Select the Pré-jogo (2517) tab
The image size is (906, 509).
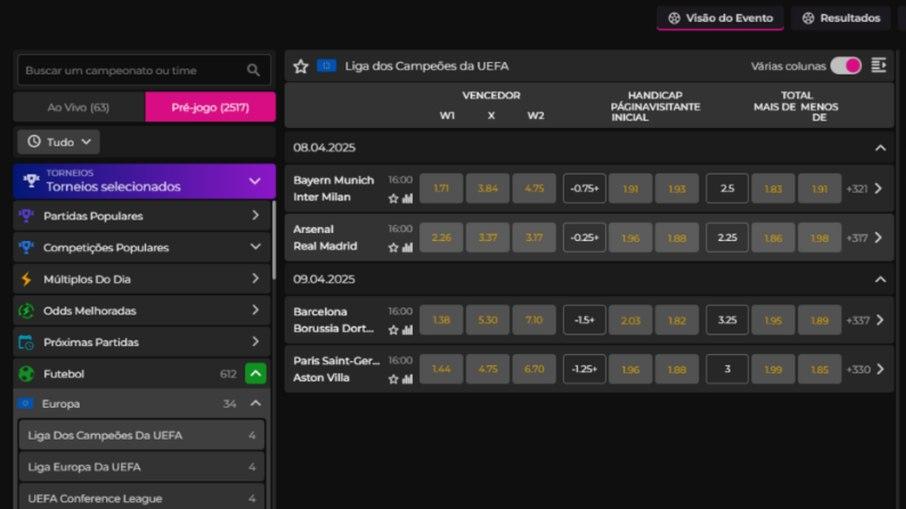(x=210, y=107)
